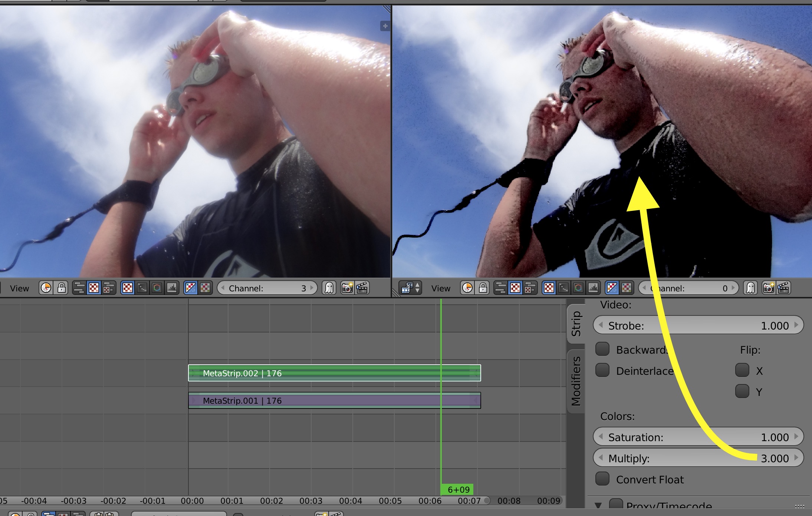812x516 pixels.
Task: Increase the Strobe value with its right arrow
Action: pos(795,325)
